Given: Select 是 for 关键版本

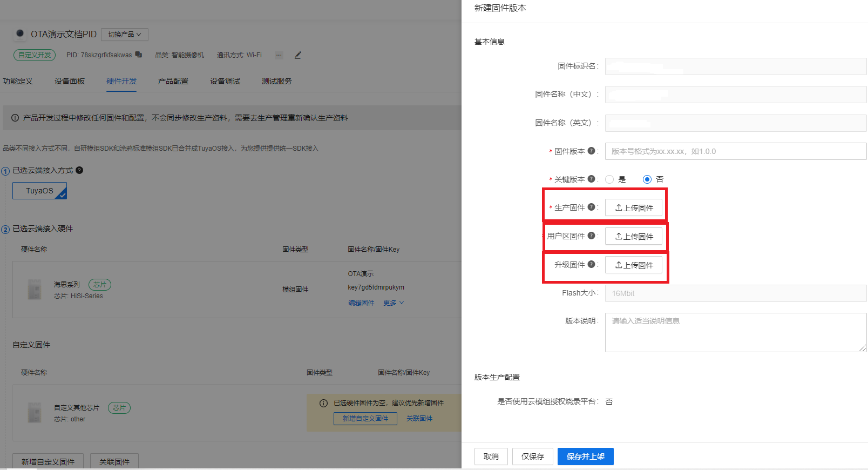Looking at the screenshot, I should click(x=609, y=179).
